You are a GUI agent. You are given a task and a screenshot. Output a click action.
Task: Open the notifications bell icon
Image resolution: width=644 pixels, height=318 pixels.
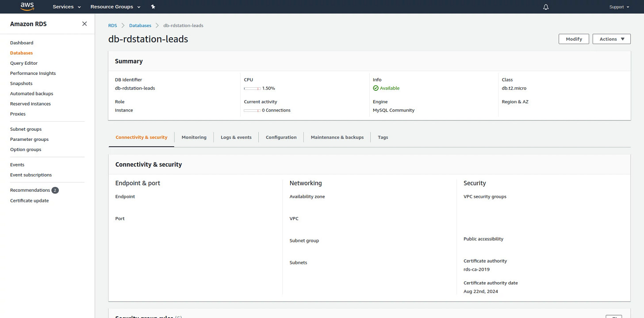click(x=545, y=7)
